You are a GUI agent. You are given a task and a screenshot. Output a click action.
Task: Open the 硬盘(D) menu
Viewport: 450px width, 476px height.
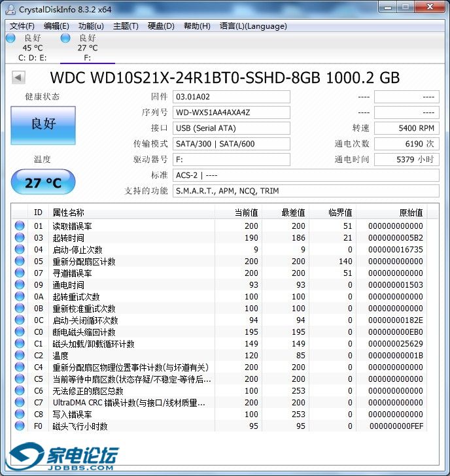click(161, 26)
